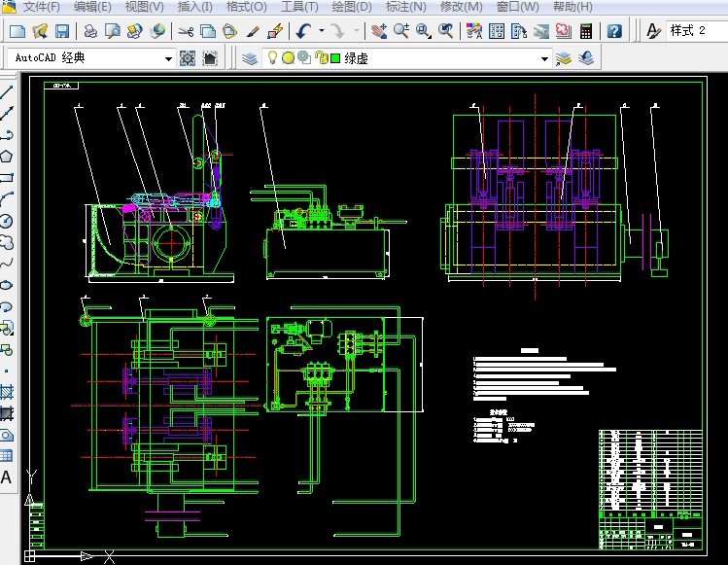Click the Layer Properties Manager button
The height and width of the screenshot is (565, 728).
click(x=250, y=58)
